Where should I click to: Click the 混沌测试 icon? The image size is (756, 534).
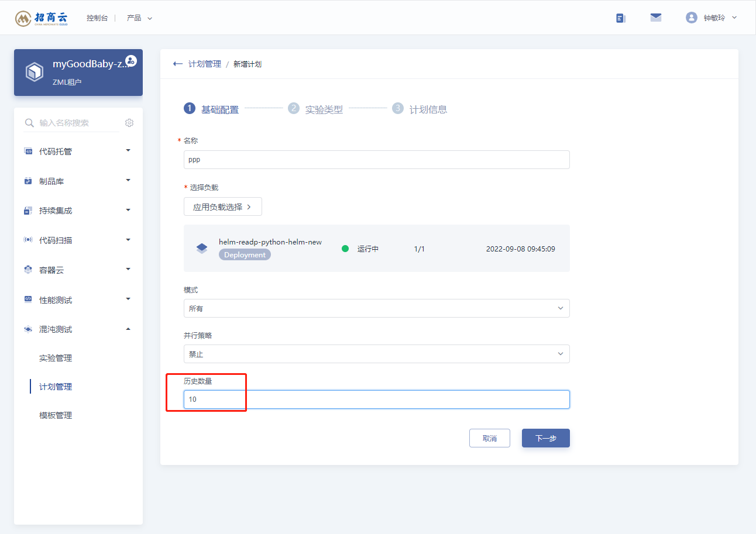28,329
